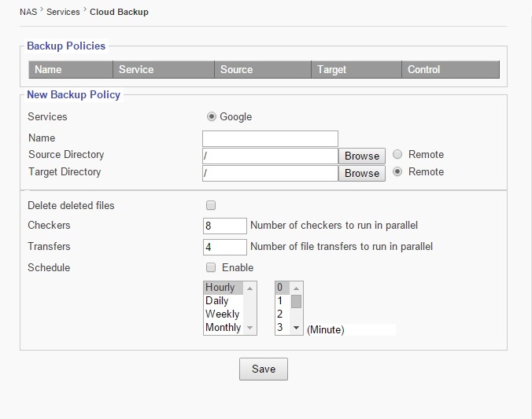Select the Google service radio button
This screenshot has width=532, height=419.
(x=211, y=116)
